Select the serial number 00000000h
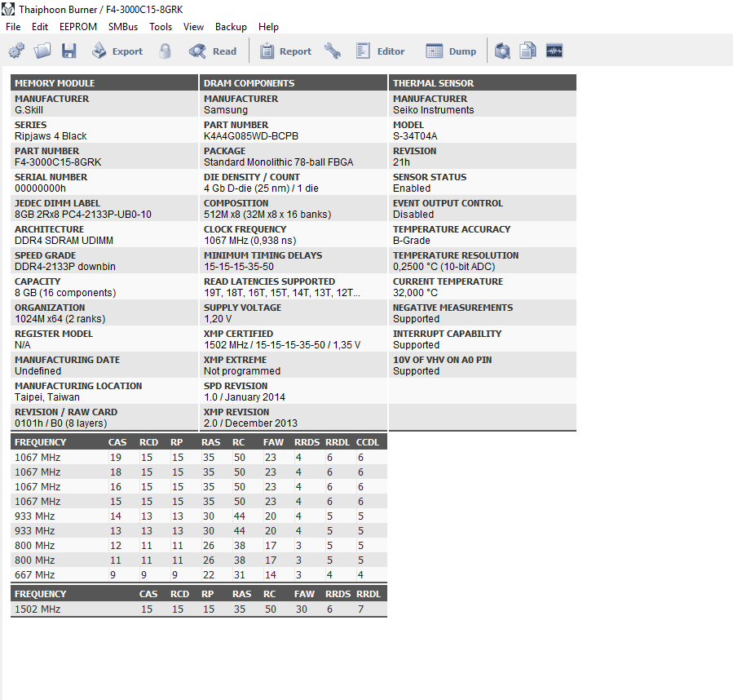This screenshot has width=733, height=700. tap(40, 188)
